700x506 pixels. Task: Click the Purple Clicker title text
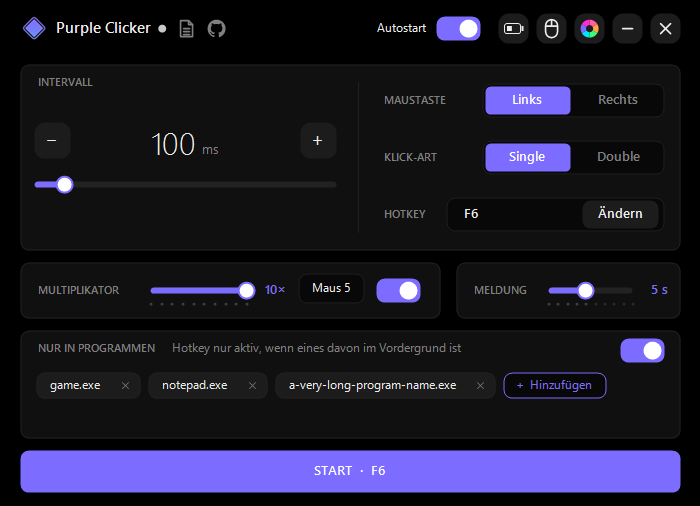click(x=103, y=28)
